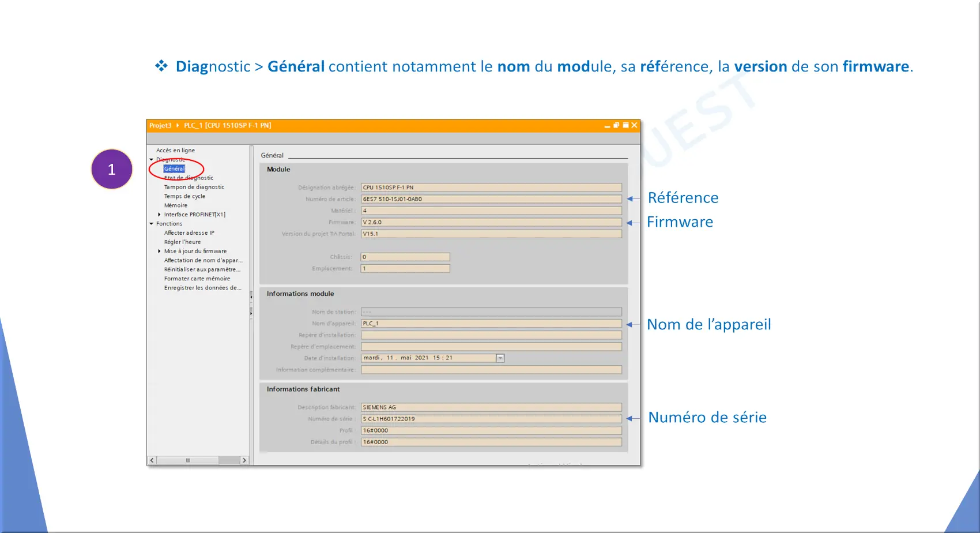Viewport: 980px width, 533px height.
Task: Collapse the Fonctions tree node
Action: 152,224
